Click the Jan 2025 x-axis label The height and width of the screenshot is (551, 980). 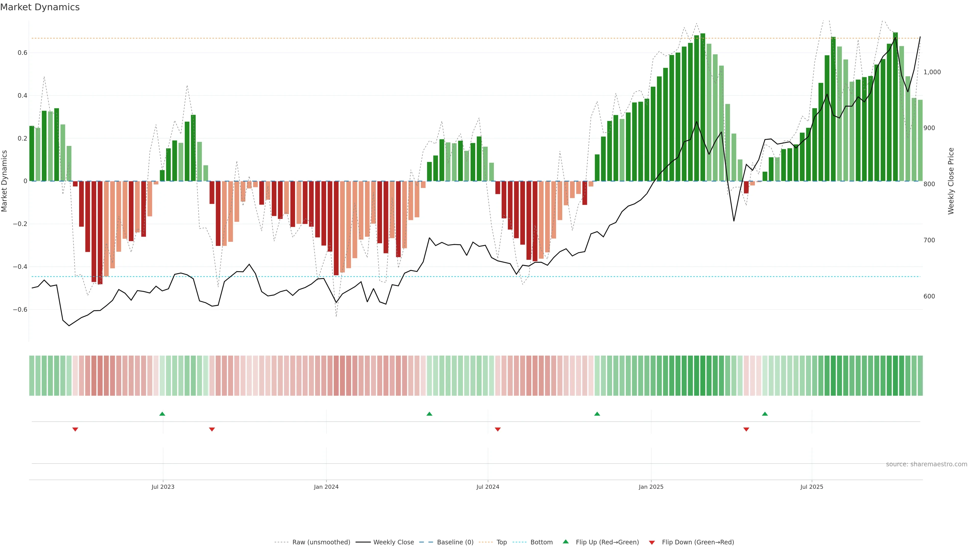pyautogui.click(x=651, y=487)
